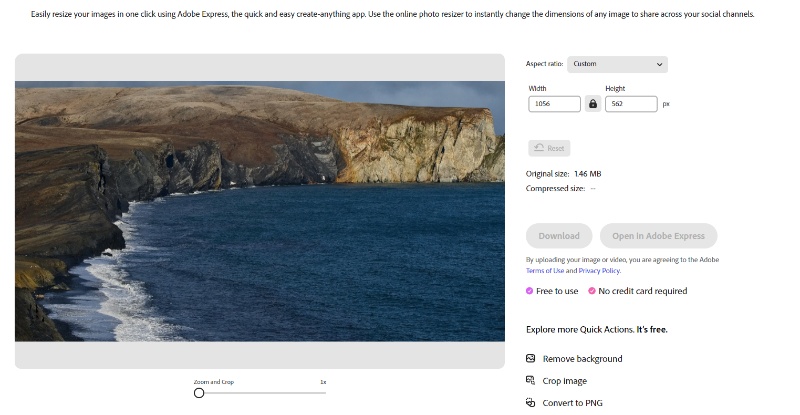Click the Remove background icon
The image size is (800, 415).
(531, 358)
